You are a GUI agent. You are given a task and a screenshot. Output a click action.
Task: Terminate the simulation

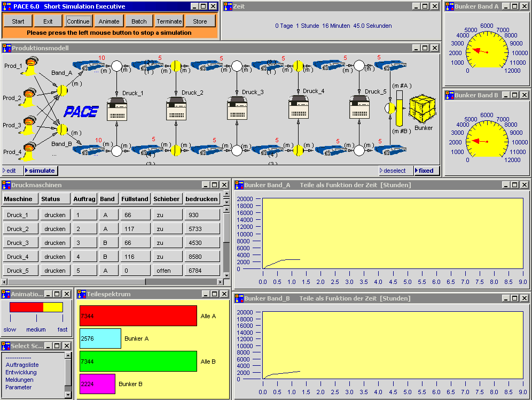coord(169,21)
